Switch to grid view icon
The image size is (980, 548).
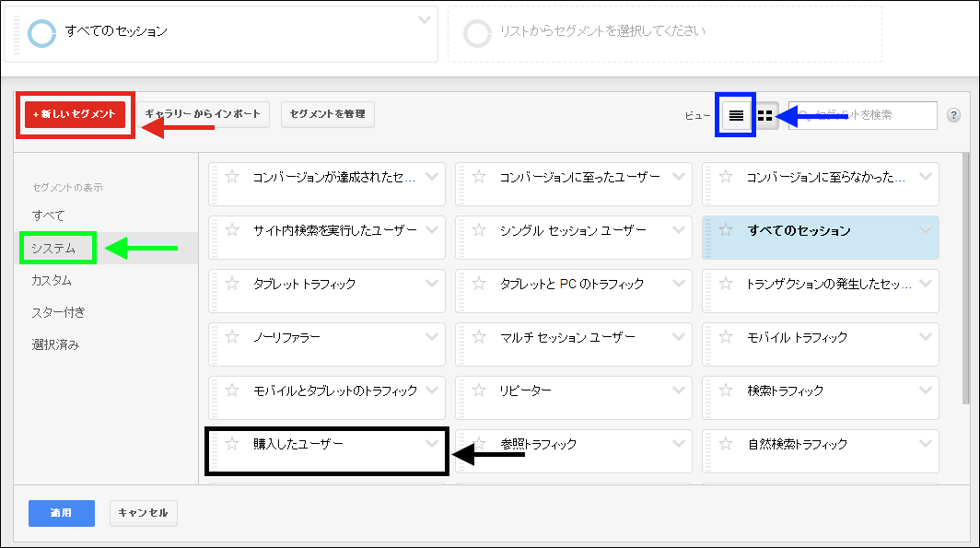(x=764, y=115)
